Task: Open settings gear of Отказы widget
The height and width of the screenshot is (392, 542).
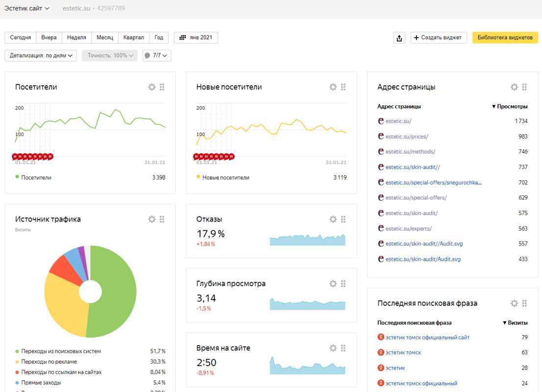Action: pyautogui.click(x=333, y=219)
